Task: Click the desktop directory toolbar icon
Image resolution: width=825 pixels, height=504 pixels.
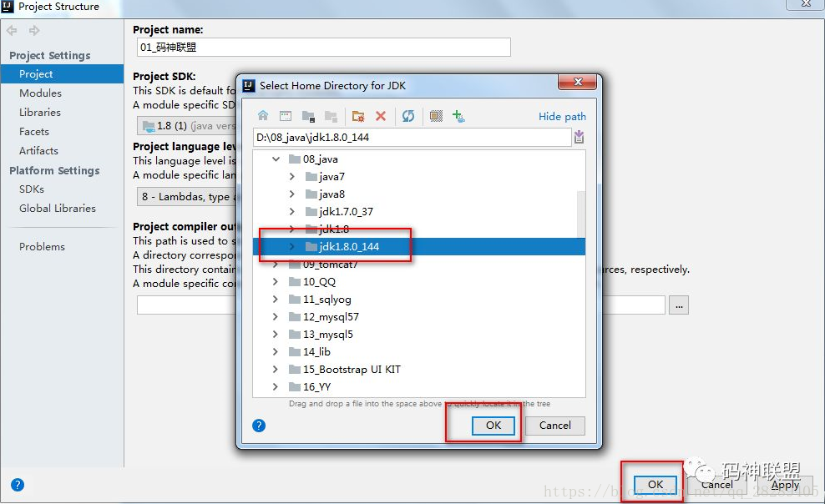Action: 286,116
